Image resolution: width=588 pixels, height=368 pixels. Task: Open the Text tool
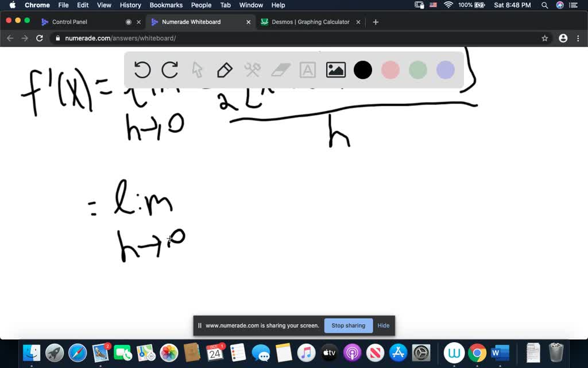pyautogui.click(x=307, y=70)
